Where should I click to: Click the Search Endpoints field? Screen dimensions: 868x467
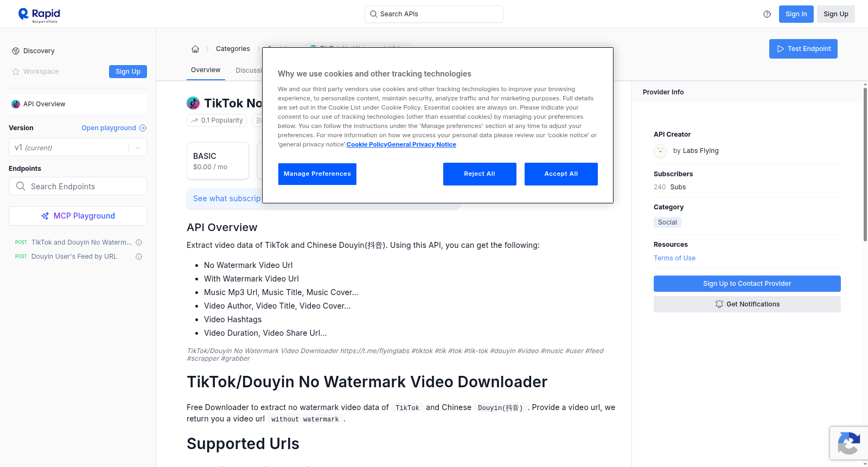78,186
